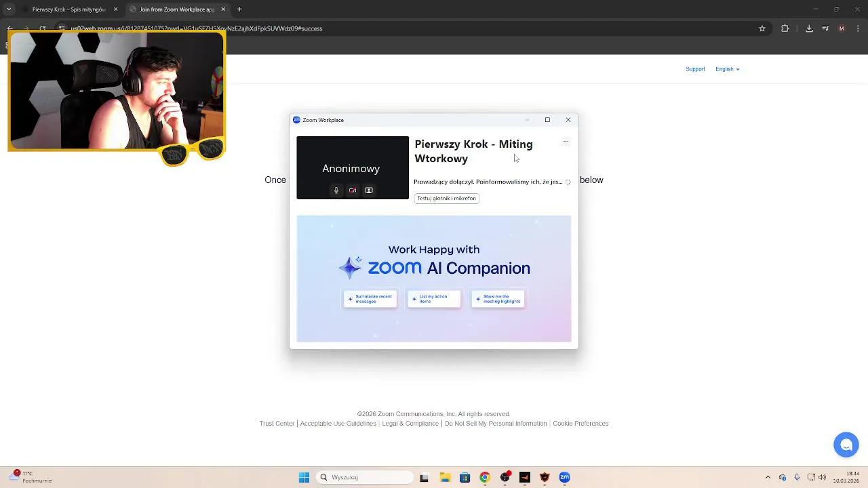This screenshot has height=488, width=868.
Task: Click Testuj głośnik i mikrofon button
Action: [x=447, y=199]
